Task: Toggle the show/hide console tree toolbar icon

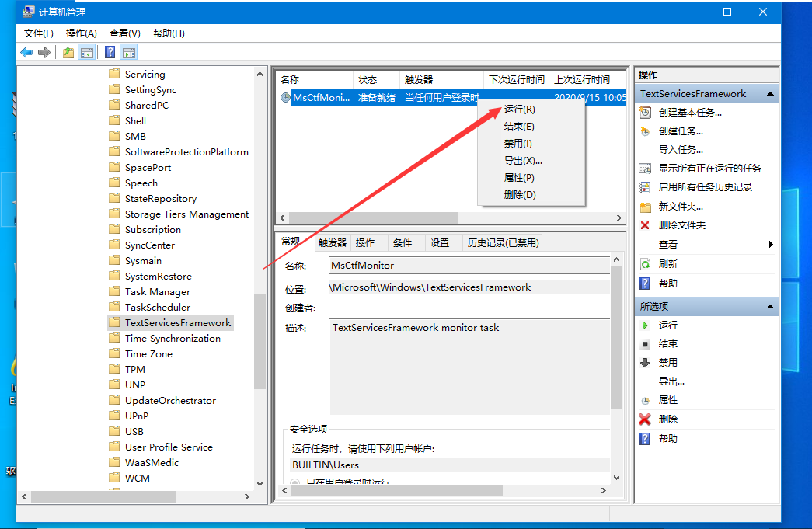Action: tap(87, 52)
